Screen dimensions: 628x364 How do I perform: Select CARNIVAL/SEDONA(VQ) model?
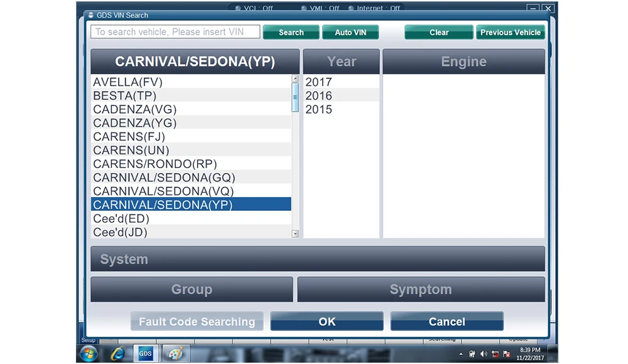(x=191, y=191)
